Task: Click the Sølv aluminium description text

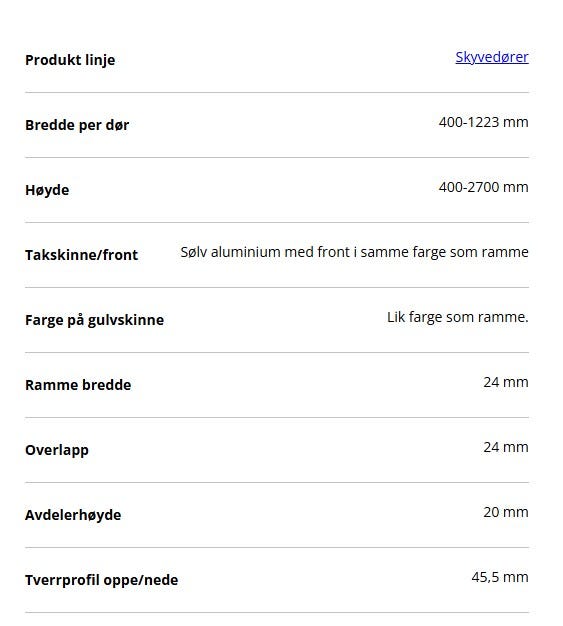Action: [x=355, y=252]
